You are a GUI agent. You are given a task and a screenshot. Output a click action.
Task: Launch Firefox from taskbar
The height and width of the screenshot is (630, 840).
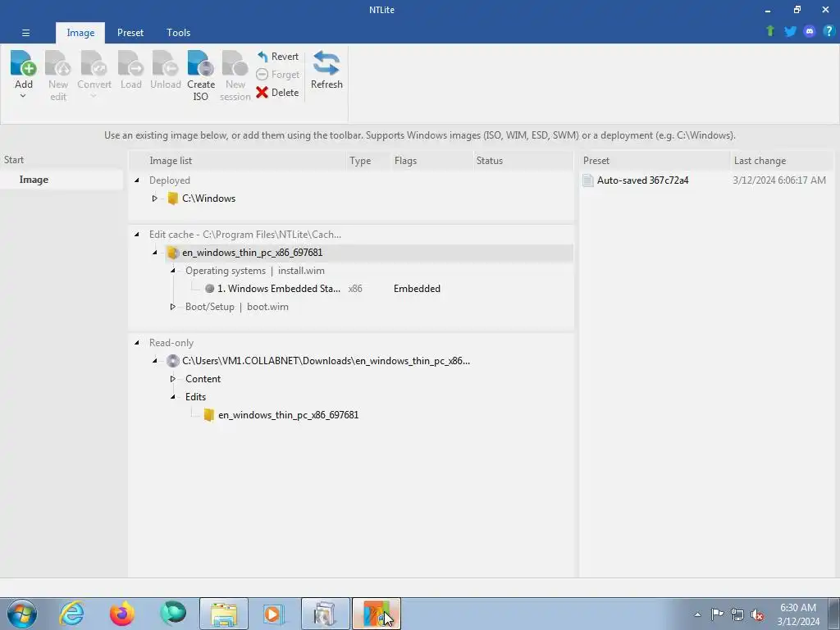click(122, 614)
